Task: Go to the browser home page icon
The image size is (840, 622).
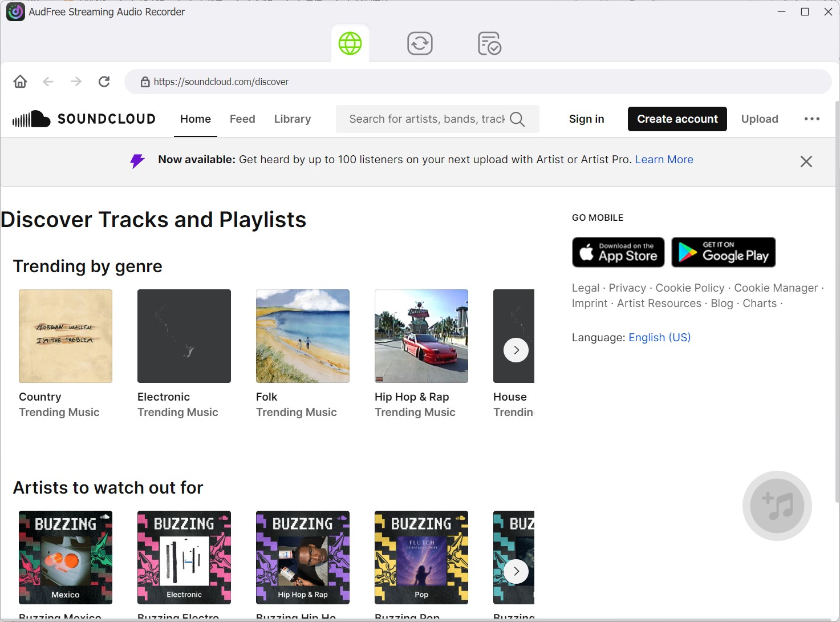Action: (x=20, y=82)
